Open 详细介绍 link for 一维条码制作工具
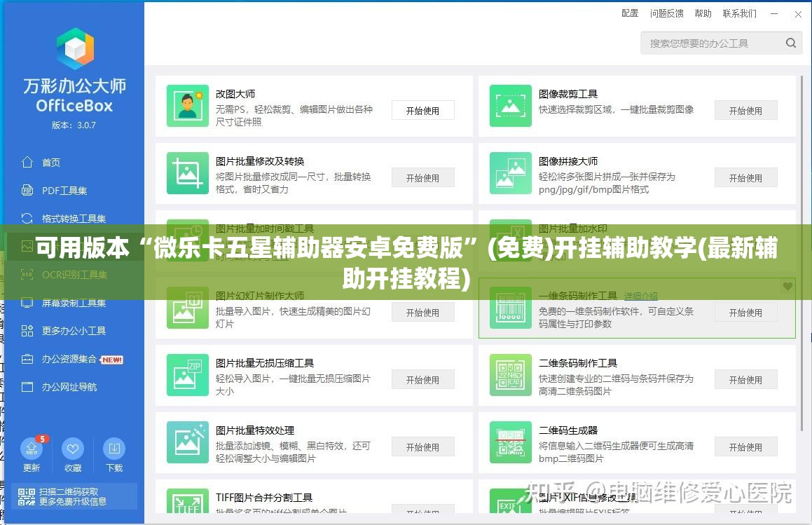 point(640,296)
